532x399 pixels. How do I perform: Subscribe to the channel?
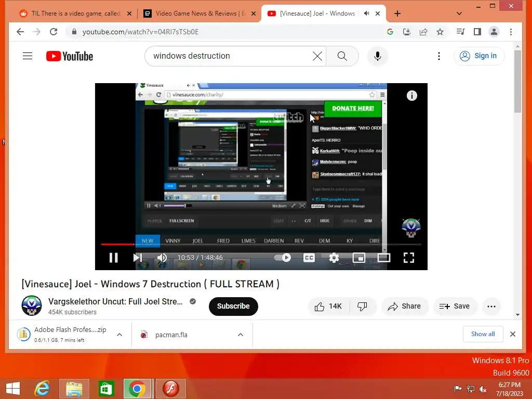(x=233, y=306)
